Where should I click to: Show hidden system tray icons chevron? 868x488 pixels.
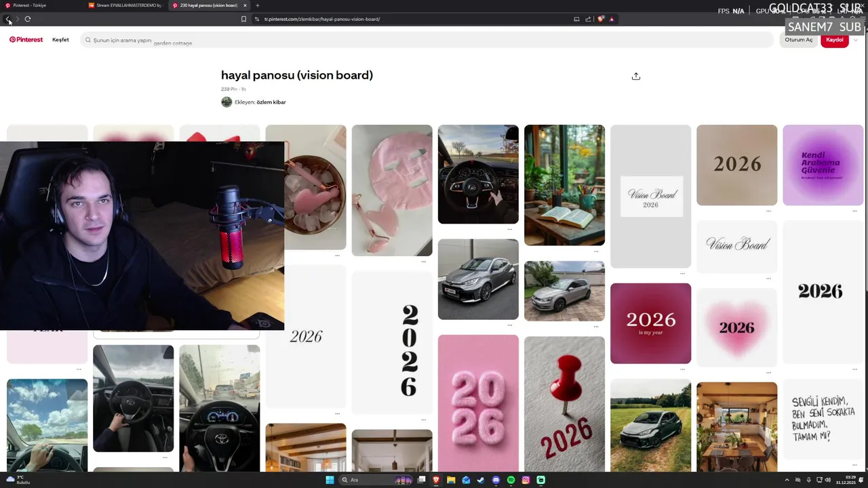pyautogui.click(x=787, y=480)
